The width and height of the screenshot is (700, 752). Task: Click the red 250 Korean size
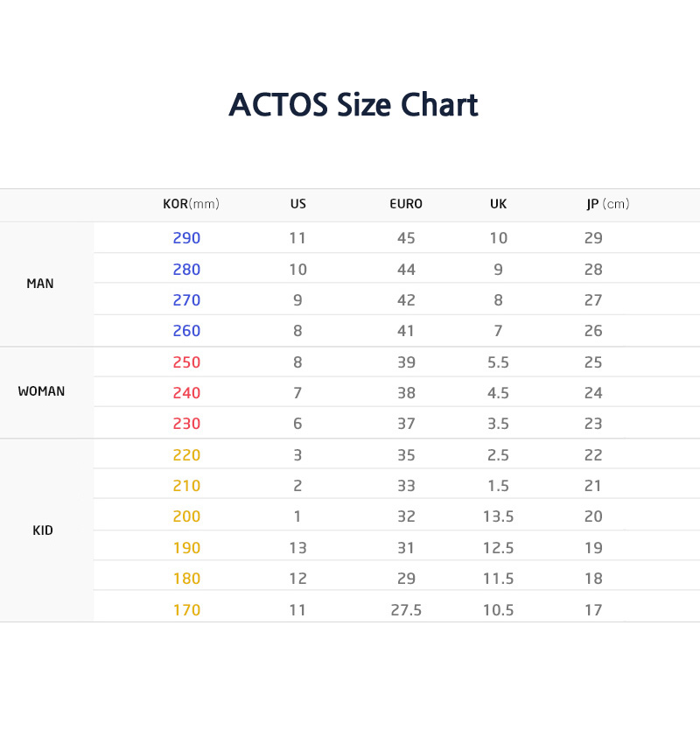[186, 362]
